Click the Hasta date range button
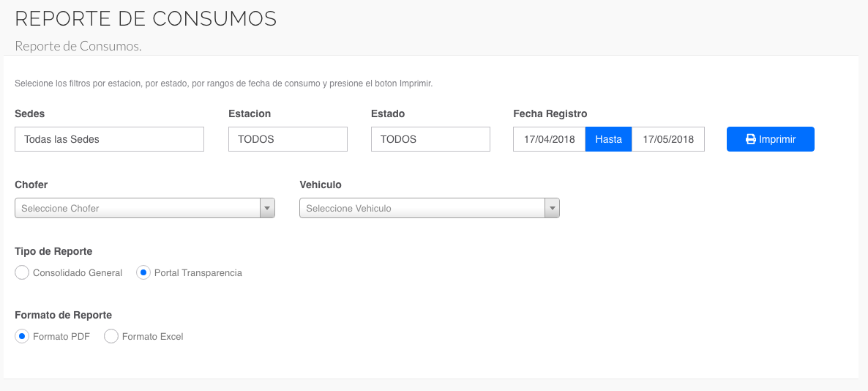Viewport: 868px width, 391px height. (x=608, y=139)
